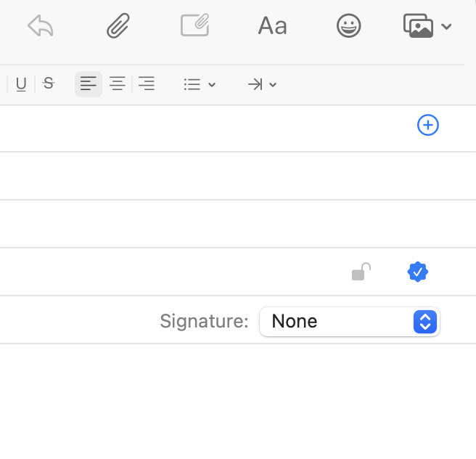Open the emoji picker smiley icon

(x=349, y=25)
